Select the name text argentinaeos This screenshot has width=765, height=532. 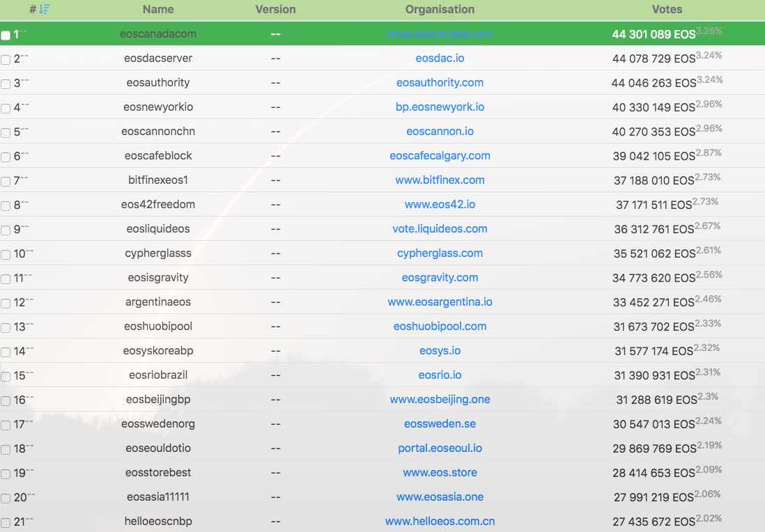pos(158,302)
